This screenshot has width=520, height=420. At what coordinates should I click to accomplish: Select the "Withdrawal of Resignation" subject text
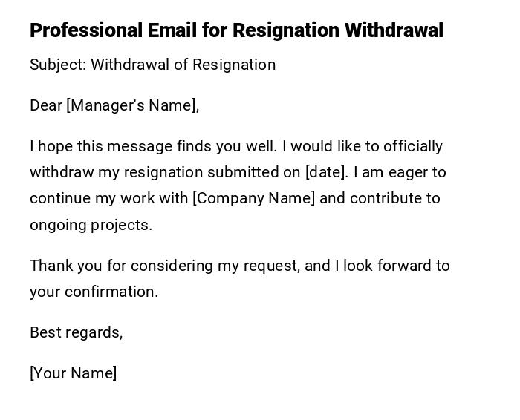tap(183, 65)
